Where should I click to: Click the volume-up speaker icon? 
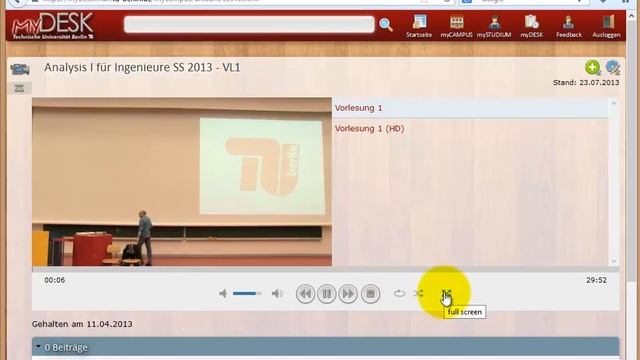click(277, 293)
